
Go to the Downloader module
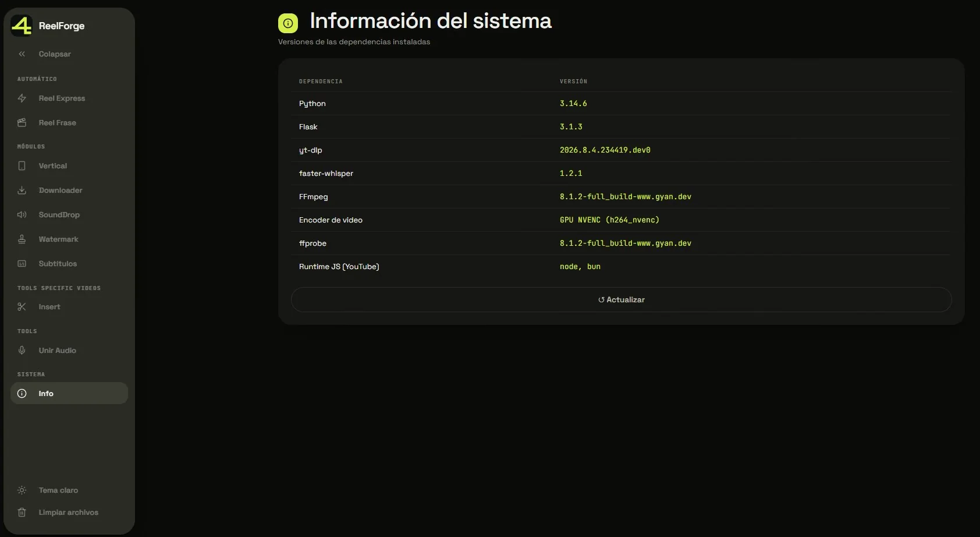click(x=61, y=190)
